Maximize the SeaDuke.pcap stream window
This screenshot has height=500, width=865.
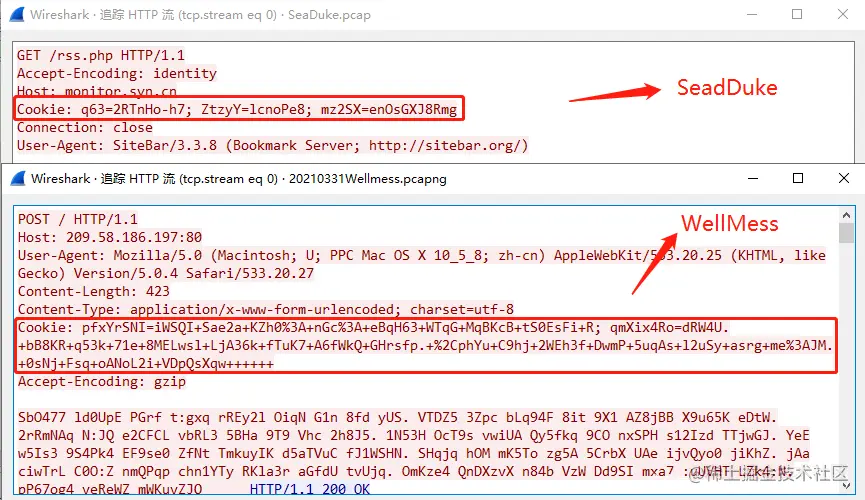click(x=797, y=14)
